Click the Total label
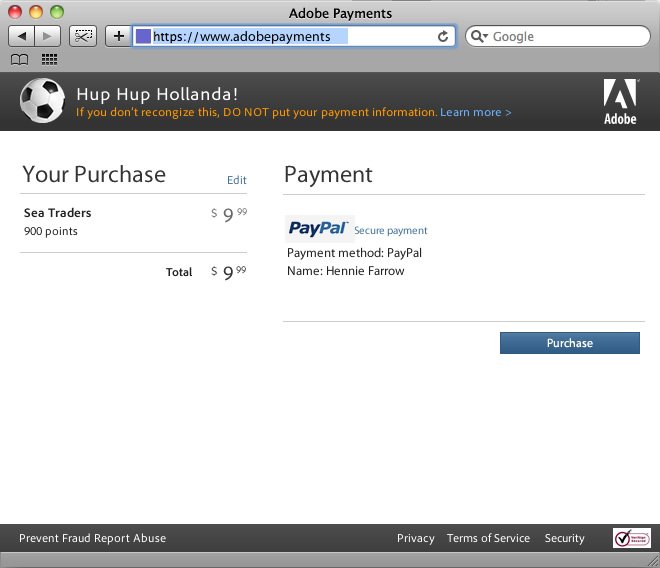The image size is (660, 568). coord(179,272)
